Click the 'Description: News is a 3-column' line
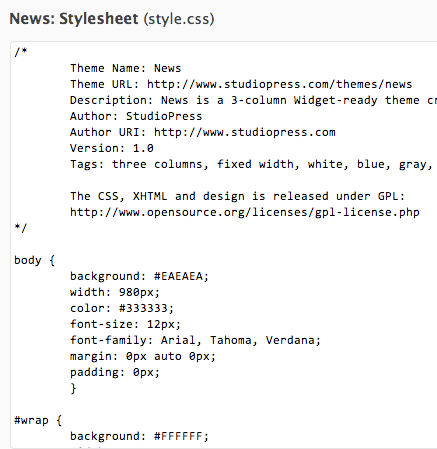Viewport: 437px width, 449px height. [253, 100]
